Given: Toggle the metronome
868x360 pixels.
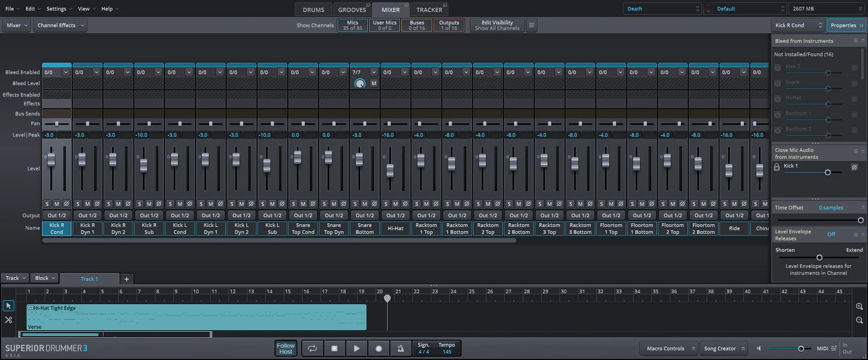Looking at the screenshot, I should 400,348.
